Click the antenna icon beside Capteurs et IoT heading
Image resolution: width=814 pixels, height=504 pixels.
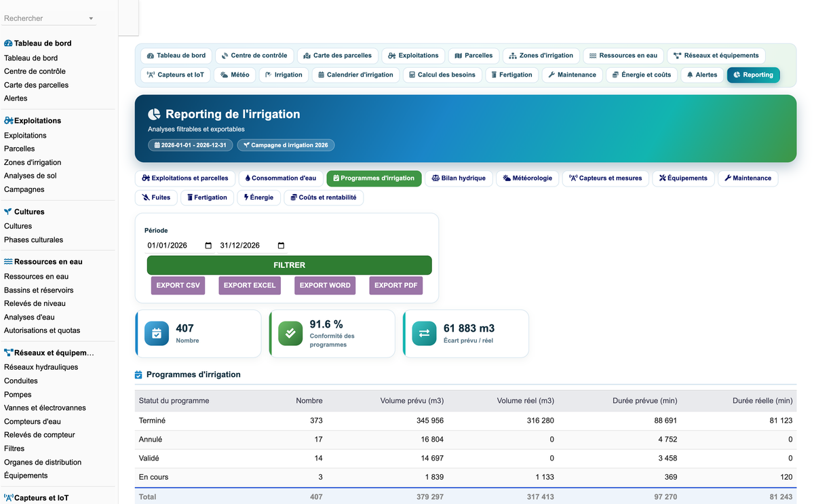point(9,498)
